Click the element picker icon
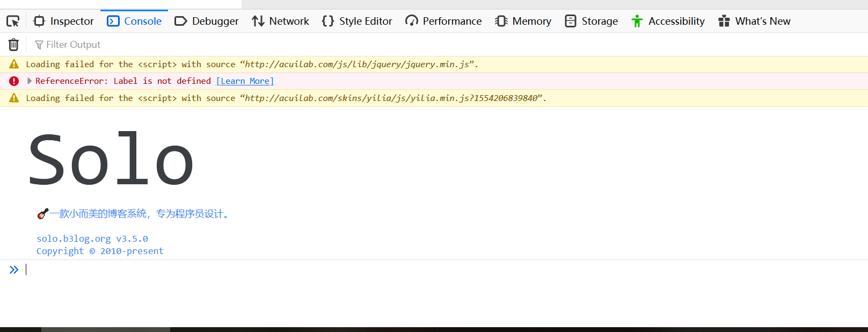The image size is (868, 332). pyautogui.click(x=13, y=21)
